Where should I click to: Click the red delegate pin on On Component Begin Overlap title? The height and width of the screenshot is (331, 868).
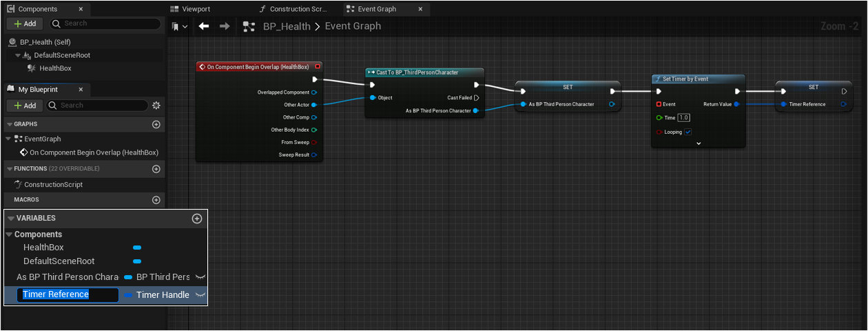click(317, 67)
